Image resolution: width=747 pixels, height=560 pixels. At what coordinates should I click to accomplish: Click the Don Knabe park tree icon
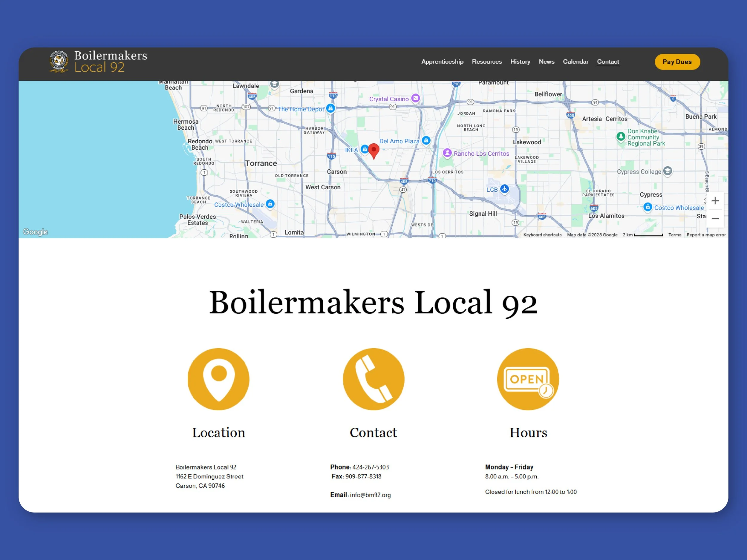621,136
